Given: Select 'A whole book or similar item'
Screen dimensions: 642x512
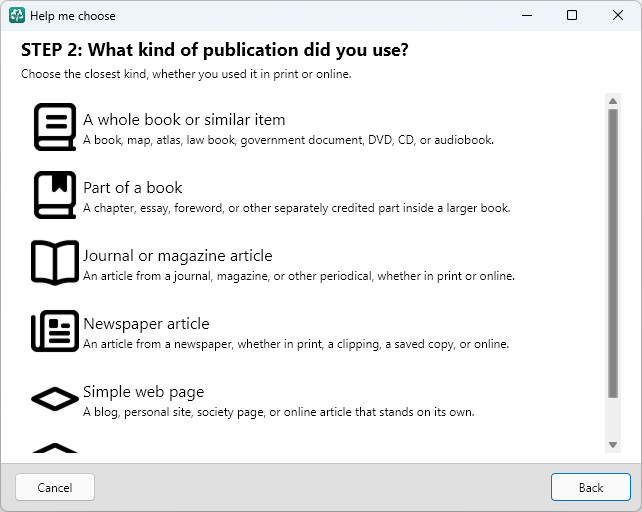Looking at the screenshot, I should tap(184, 120).
